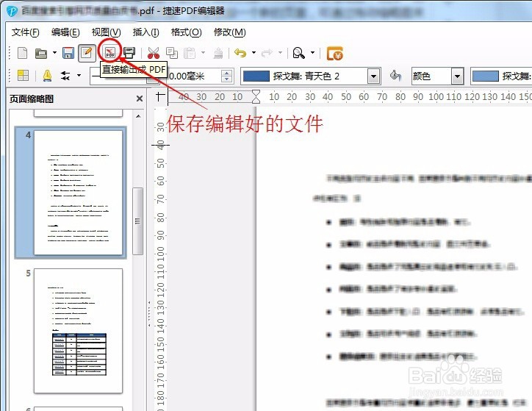Click the orange purchase folder icon

click(335, 53)
